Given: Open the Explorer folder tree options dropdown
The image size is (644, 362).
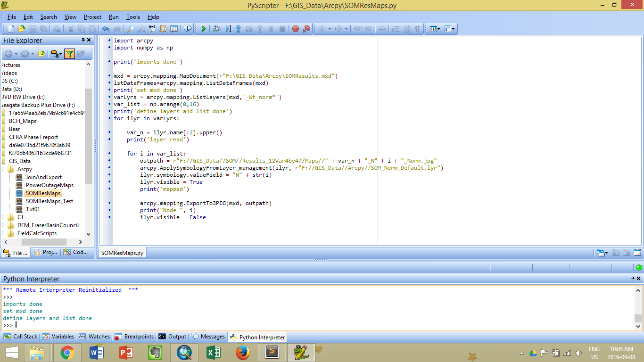Looking at the screenshot, I should point(56,54).
